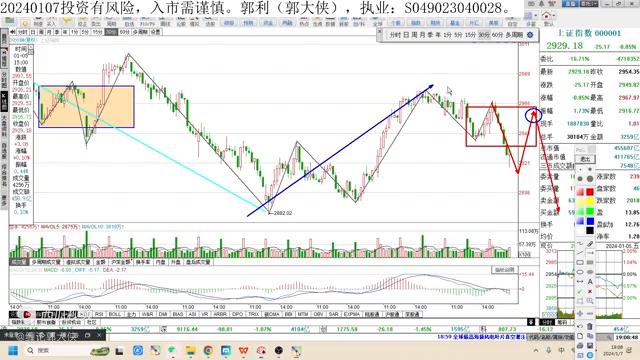
Task: Open the 两融 toolbar section
Action: [x=288, y=23]
